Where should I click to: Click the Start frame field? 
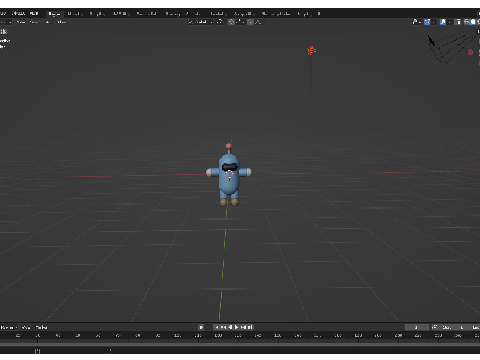tap(453, 327)
